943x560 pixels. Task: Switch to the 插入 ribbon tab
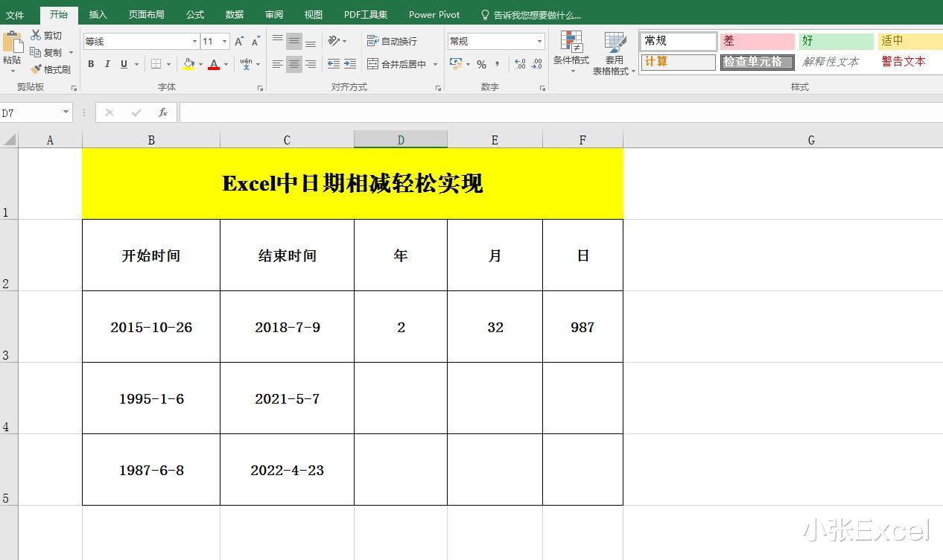tap(98, 14)
